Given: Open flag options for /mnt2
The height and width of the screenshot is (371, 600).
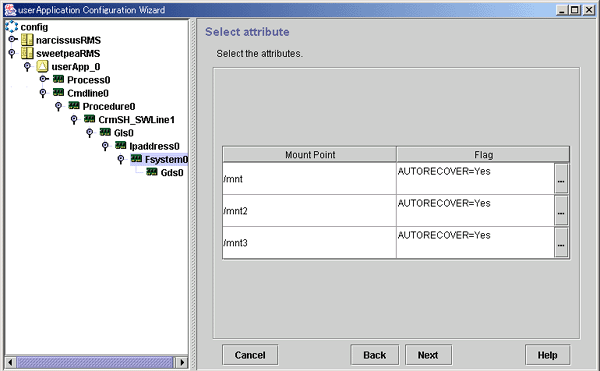Looking at the screenshot, I should [x=561, y=211].
